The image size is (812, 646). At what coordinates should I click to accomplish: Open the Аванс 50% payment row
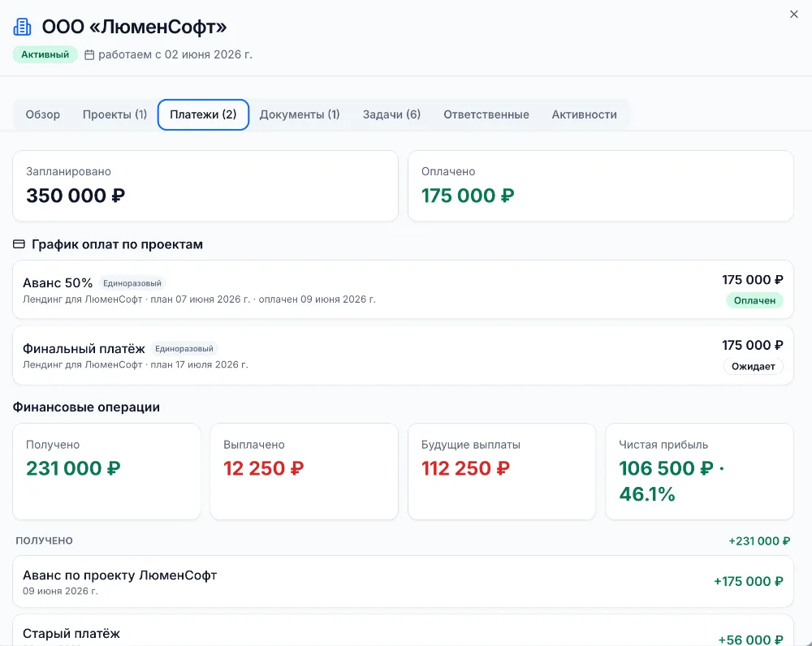(403, 290)
